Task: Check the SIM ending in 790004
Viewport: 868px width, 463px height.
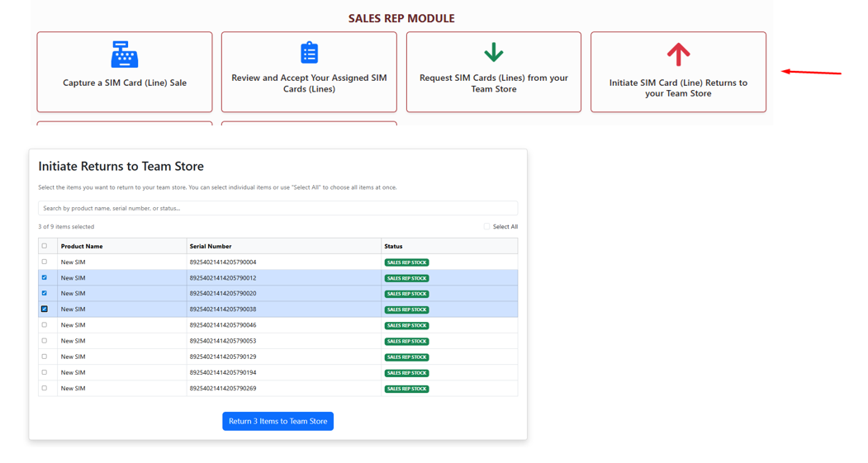Action: point(45,262)
